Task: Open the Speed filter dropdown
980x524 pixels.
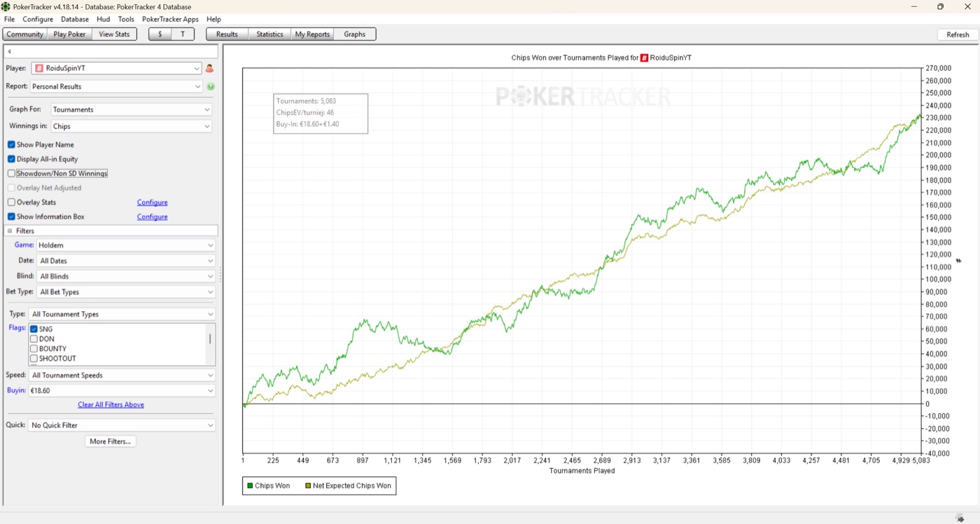Action: tap(122, 375)
